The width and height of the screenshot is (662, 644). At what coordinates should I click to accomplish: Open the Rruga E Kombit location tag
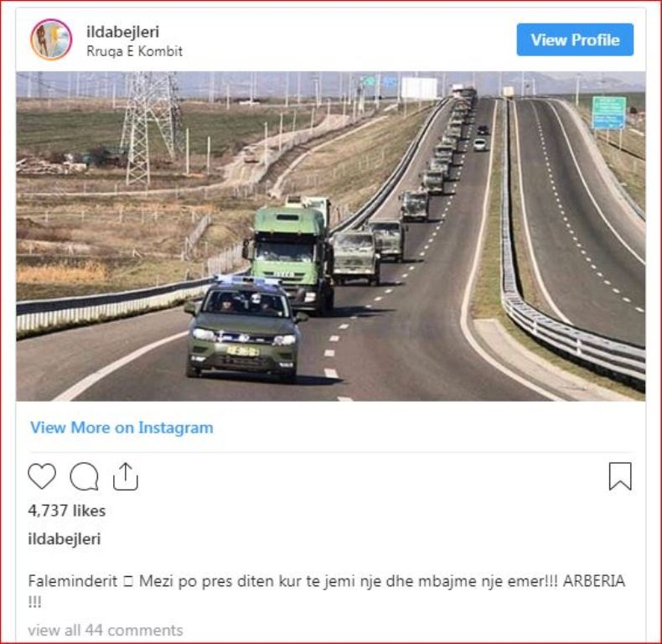(134, 51)
